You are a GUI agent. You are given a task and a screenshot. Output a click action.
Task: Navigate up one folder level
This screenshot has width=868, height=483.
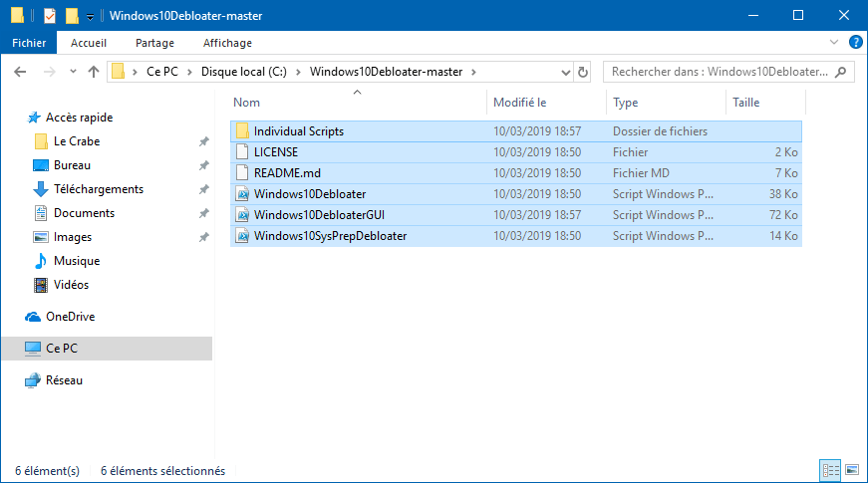94,72
